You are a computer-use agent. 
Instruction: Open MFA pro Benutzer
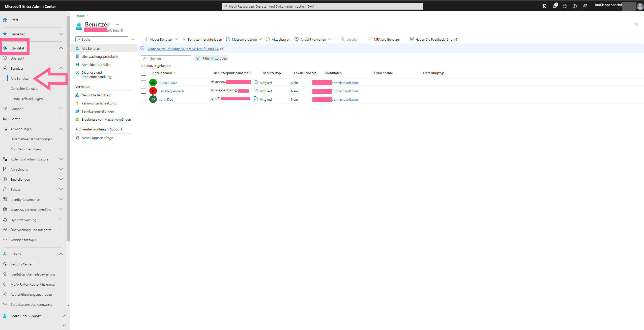click(384, 39)
